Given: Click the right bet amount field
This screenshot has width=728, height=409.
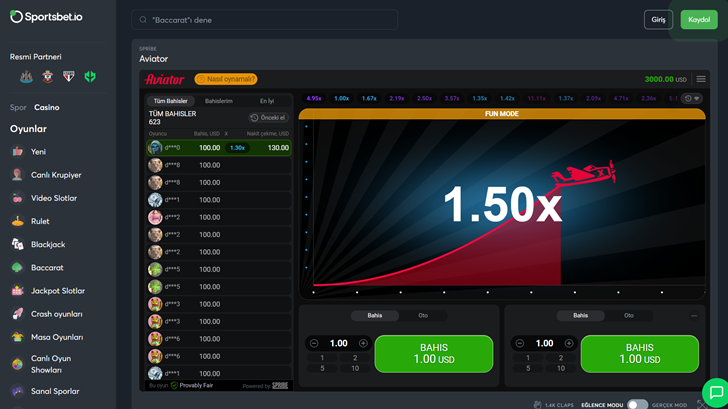Looking at the screenshot, I should pos(544,344).
